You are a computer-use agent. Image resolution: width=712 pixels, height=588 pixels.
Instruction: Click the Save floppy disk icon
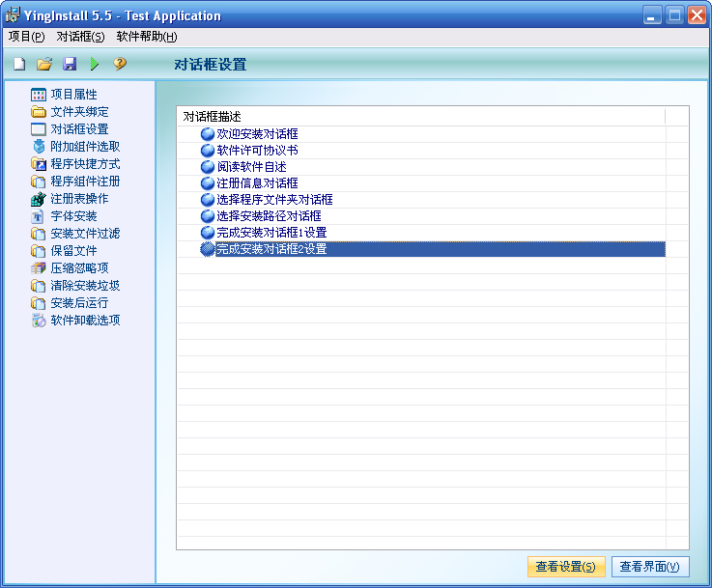(x=70, y=64)
